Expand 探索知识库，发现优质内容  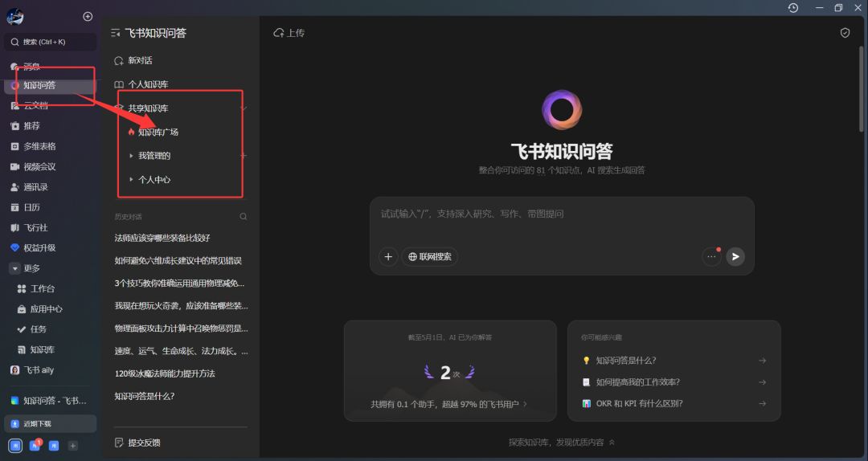click(562, 443)
